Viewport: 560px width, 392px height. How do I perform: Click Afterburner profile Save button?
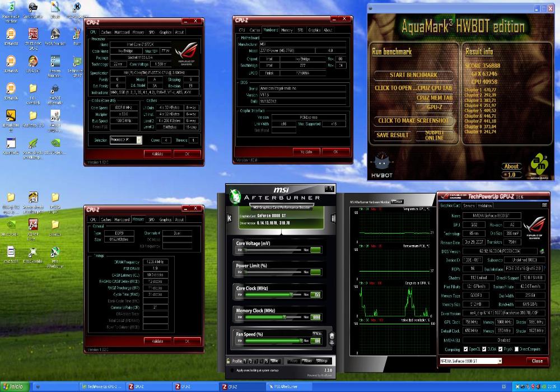274,361
